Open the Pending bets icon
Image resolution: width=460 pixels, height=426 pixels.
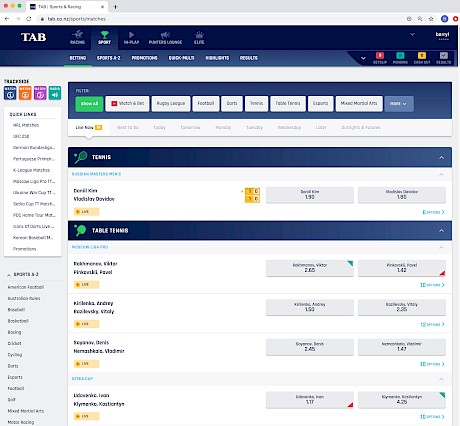pyautogui.click(x=400, y=55)
